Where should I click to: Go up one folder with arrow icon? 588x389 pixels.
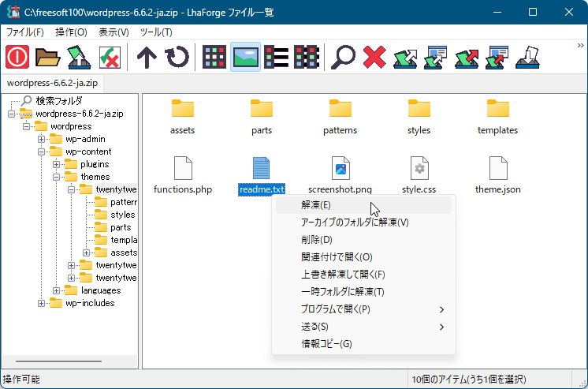tap(147, 57)
